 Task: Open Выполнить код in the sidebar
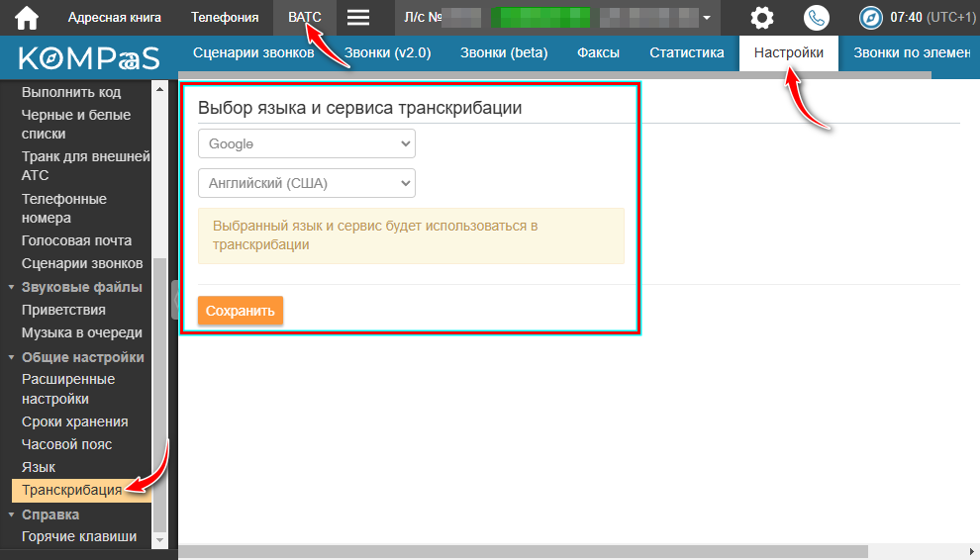pyautogui.click(x=71, y=92)
